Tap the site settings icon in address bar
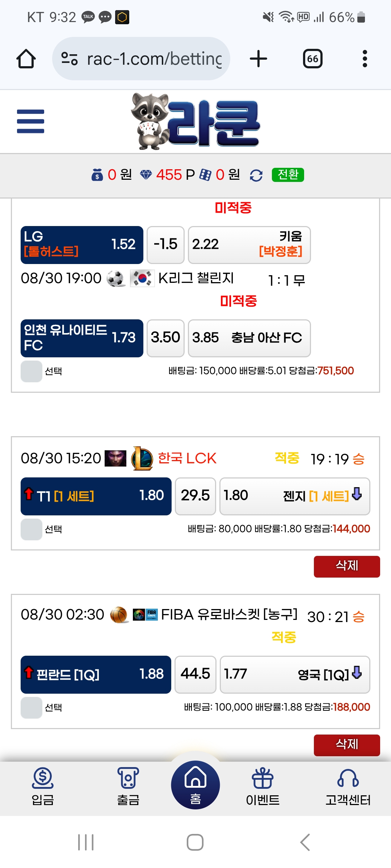 [x=70, y=59]
